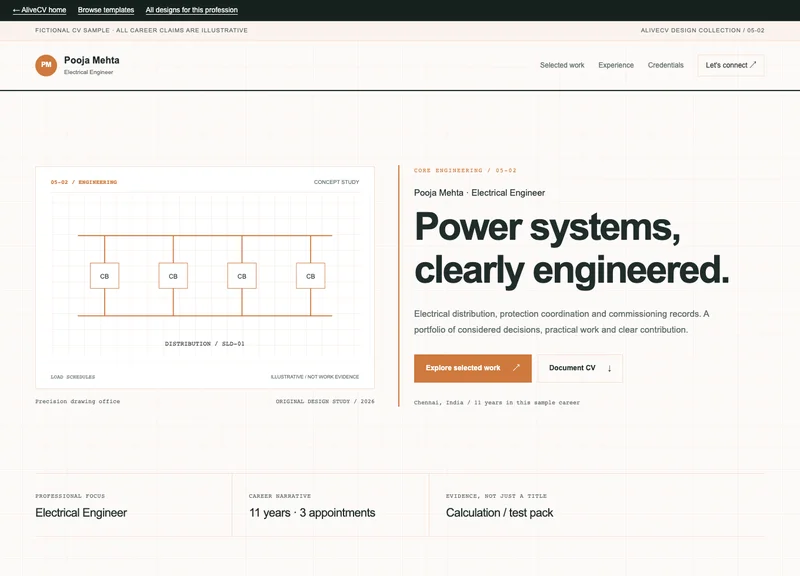Click 'ALIVECV DESIGN COLLECTION / 05-02' banner text
Image resolution: width=800 pixels, height=576 pixels.
[x=703, y=31]
